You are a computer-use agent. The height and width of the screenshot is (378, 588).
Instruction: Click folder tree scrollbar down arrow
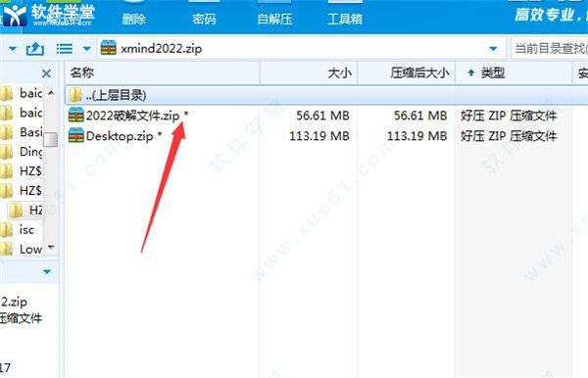(51, 247)
